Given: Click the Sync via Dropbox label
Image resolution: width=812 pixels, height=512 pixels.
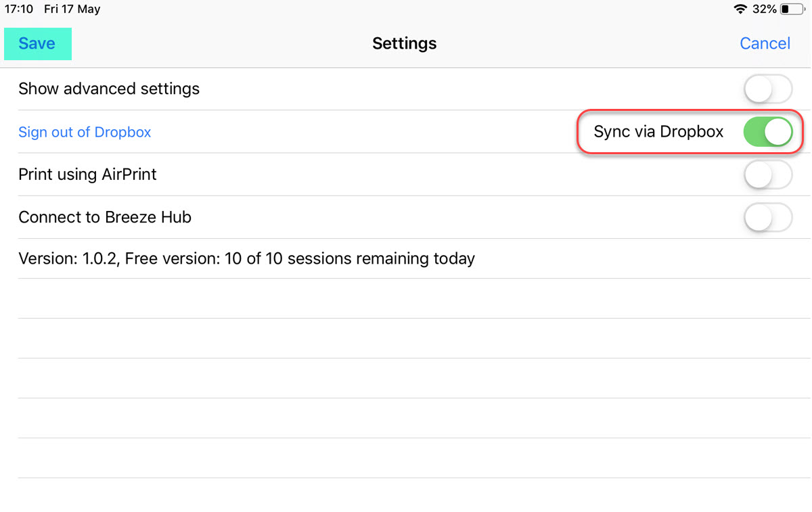Looking at the screenshot, I should tap(658, 132).
